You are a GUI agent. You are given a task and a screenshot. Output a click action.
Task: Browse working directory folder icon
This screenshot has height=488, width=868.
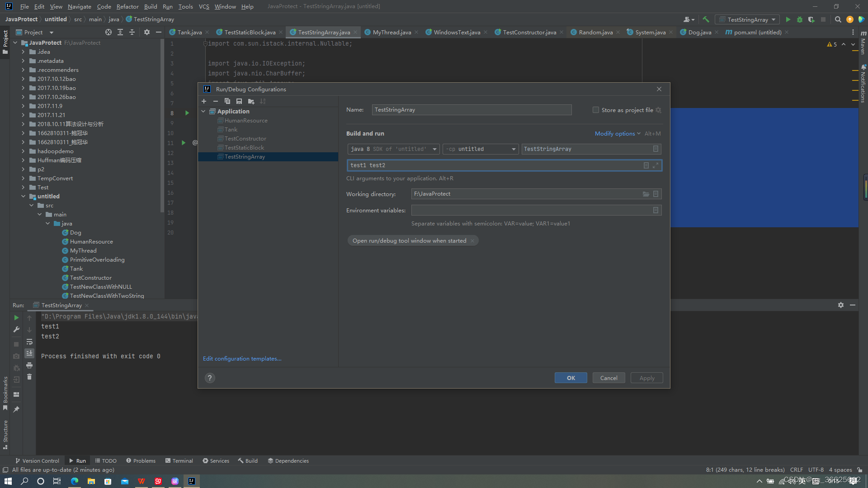646,194
